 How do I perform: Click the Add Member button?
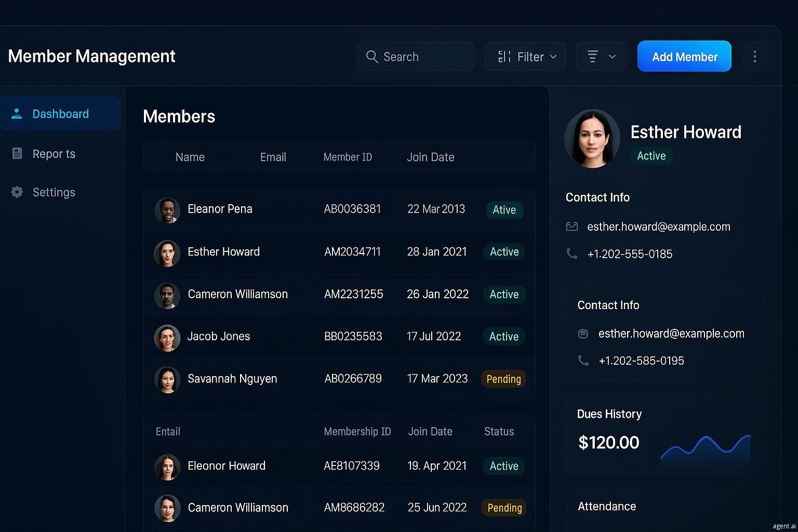coord(684,56)
